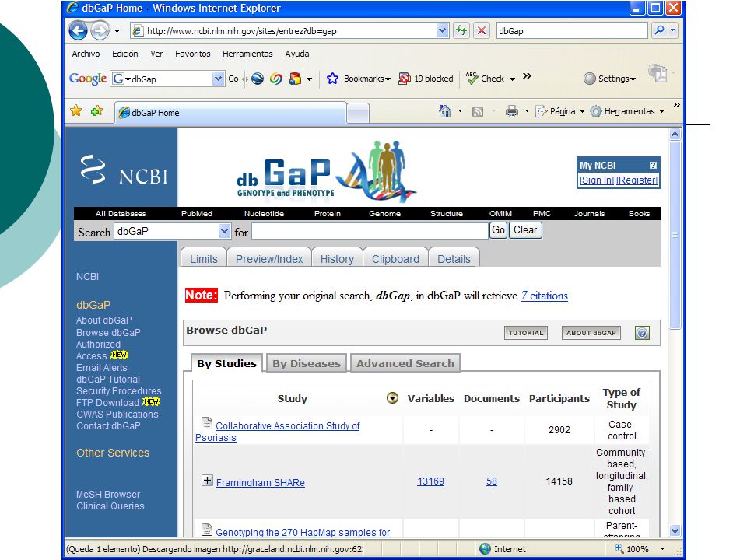Image resolution: width=747 pixels, height=560 pixels.
Task: Expand the Framingham SHARe plus box
Action: (x=207, y=481)
